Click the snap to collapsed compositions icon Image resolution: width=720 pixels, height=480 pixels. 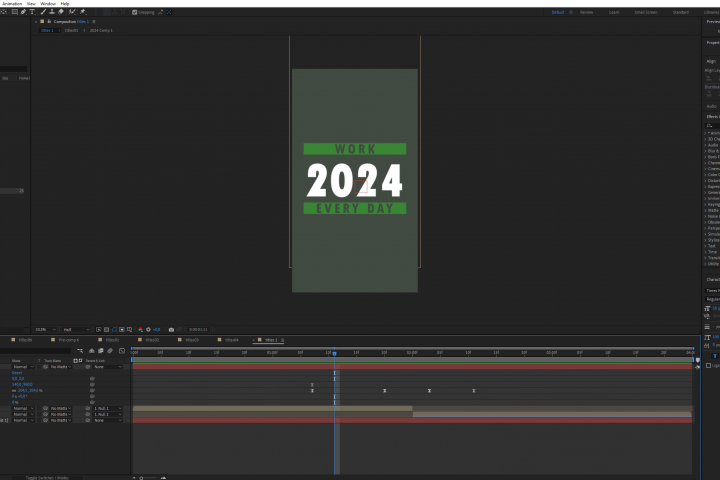tap(169, 12)
